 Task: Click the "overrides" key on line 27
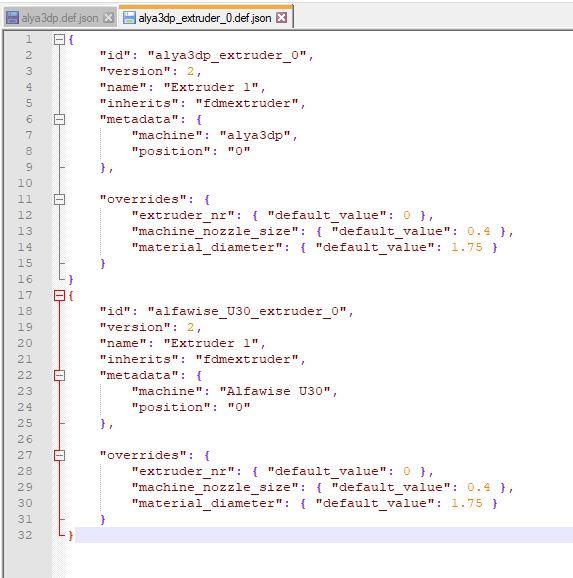point(143,455)
